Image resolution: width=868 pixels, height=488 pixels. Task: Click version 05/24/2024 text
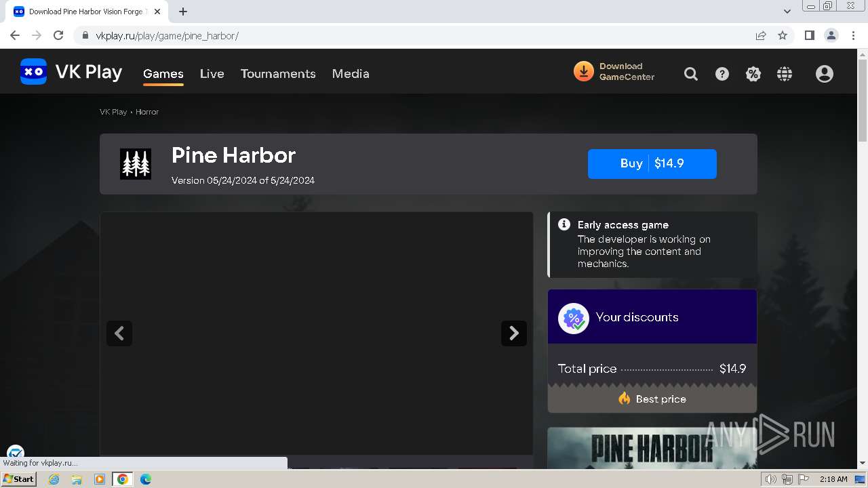(243, 180)
